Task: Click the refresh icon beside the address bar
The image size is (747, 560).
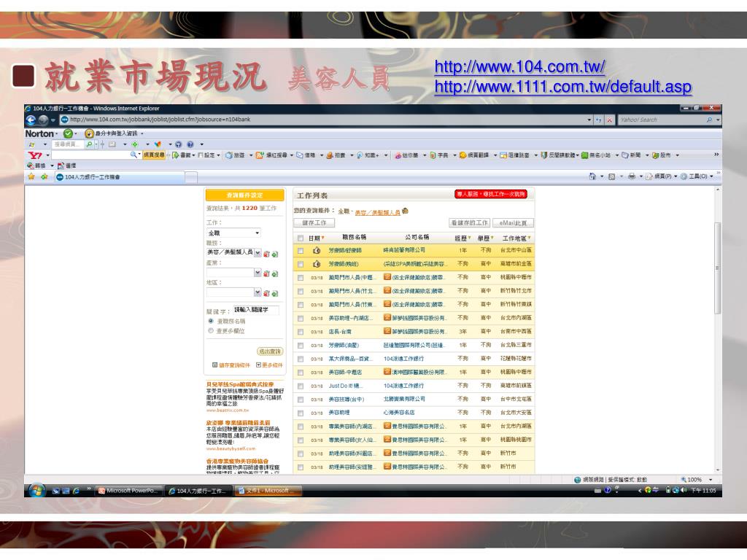Action: point(599,120)
